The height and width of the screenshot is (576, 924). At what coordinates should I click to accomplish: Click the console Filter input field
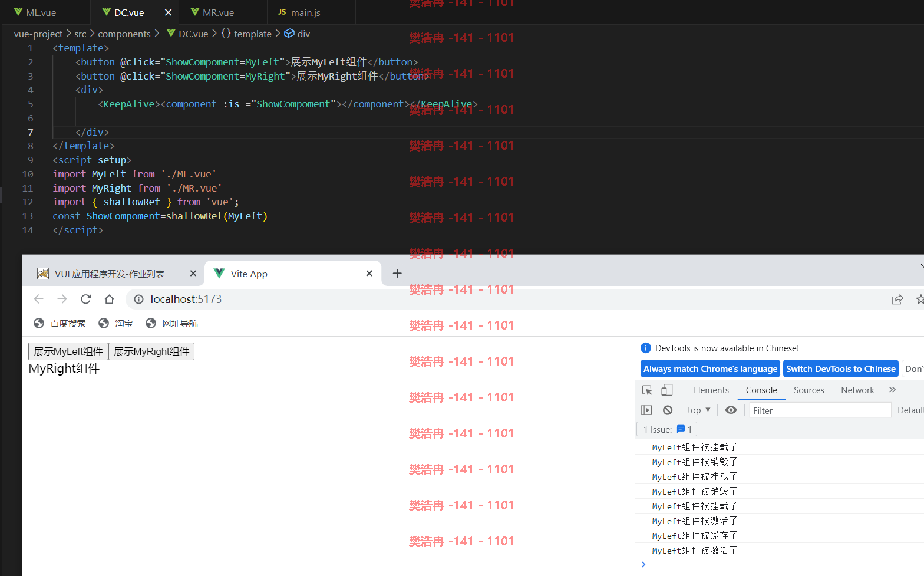820,410
